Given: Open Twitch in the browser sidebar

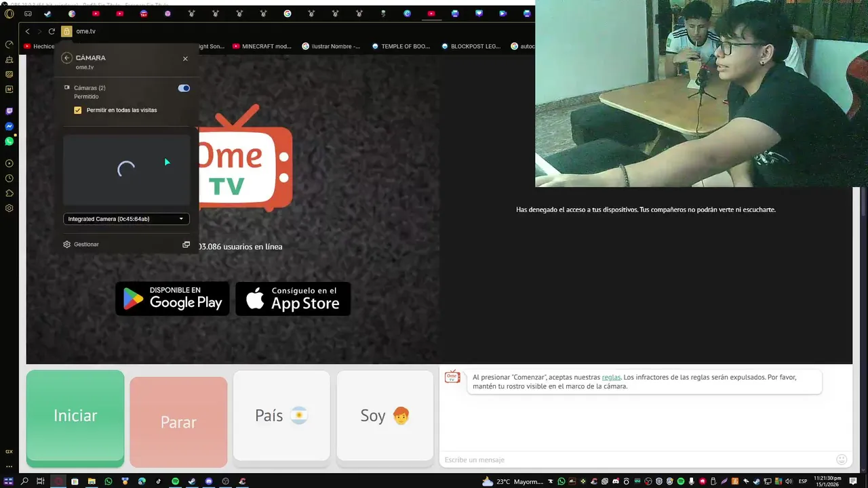Looking at the screenshot, I should [x=9, y=111].
